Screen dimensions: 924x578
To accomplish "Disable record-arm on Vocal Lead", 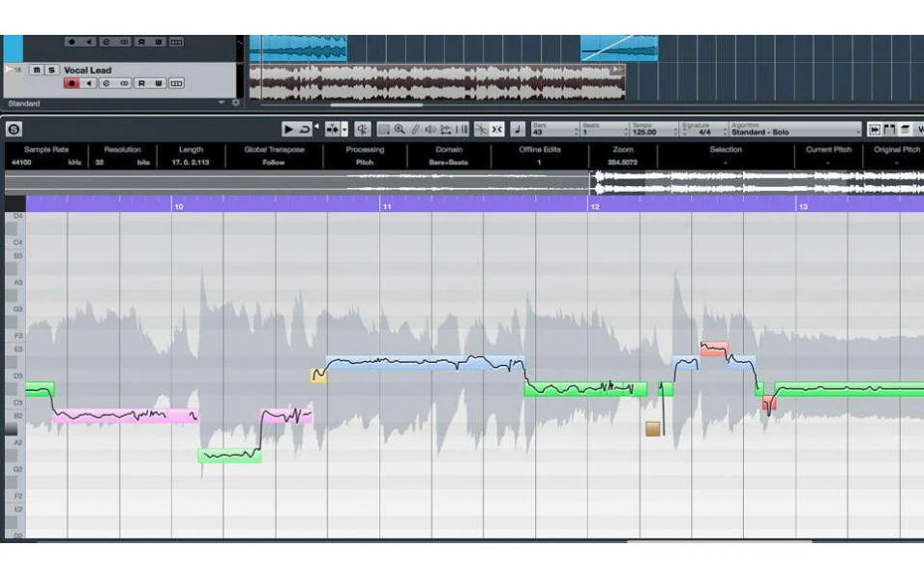I will tap(72, 82).
